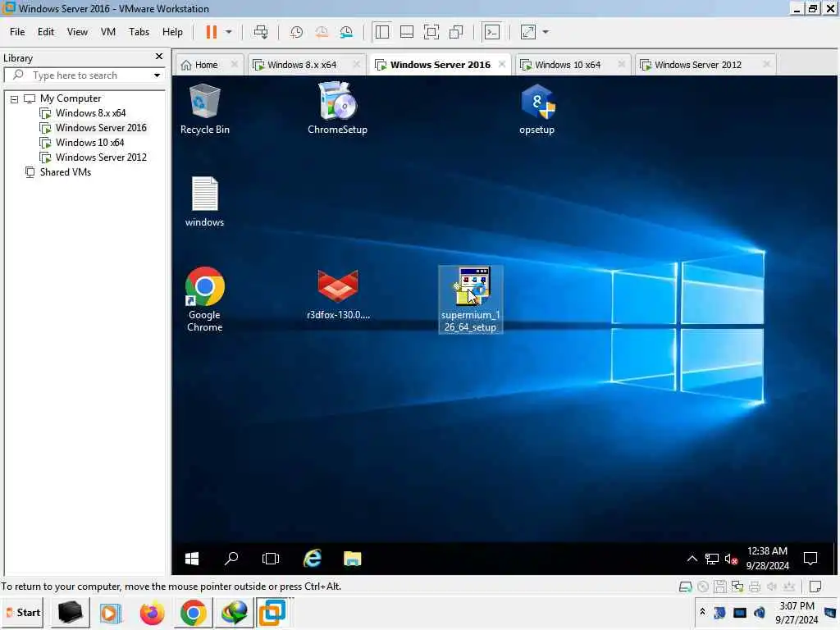840x630 pixels.
Task: Switch to the Windows 8.x x64 tab
Action: 302,65
